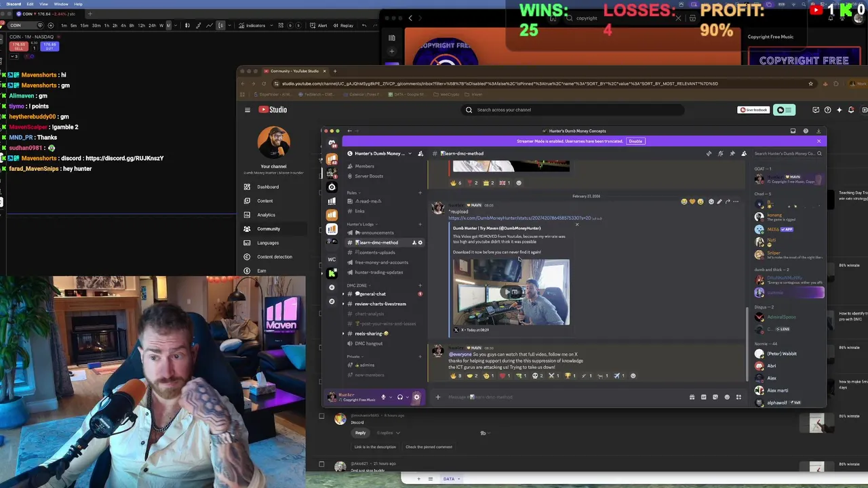
Task: Dismiss the Streamer Mode purple banner
Action: [818, 141]
